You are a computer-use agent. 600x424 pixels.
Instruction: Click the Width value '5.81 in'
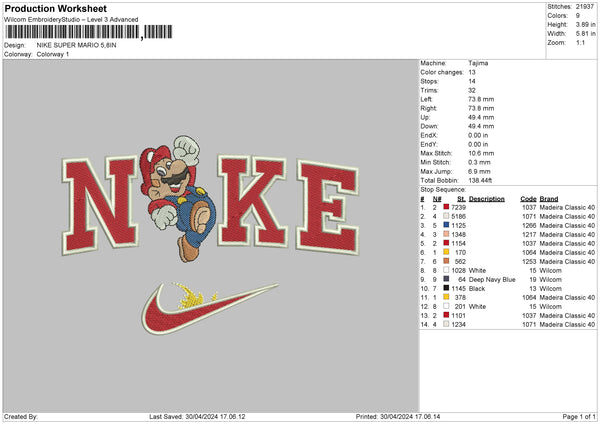[x=585, y=34]
